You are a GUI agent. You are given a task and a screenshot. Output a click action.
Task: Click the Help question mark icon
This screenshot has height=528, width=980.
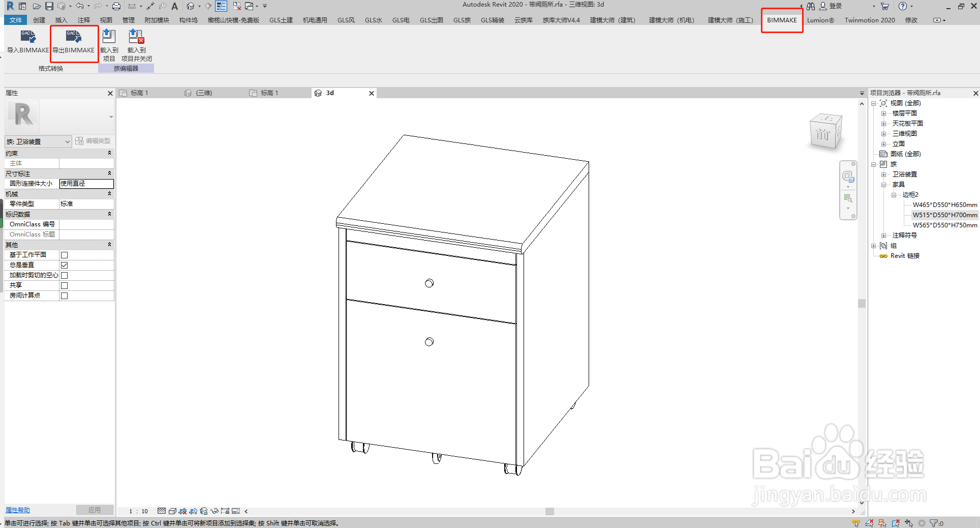coord(903,6)
